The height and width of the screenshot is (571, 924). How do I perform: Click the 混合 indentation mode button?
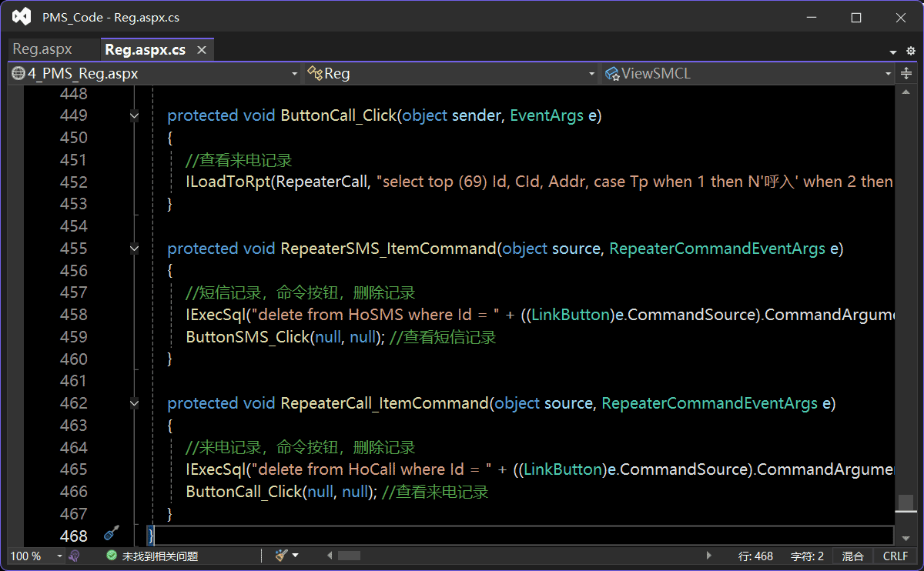point(852,556)
